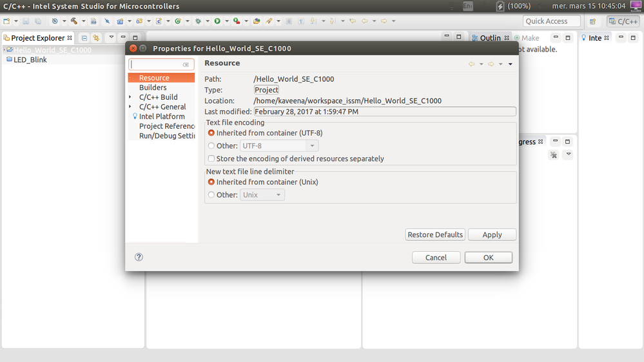The height and width of the screenshot is (362, 644).
Task: Click the Last Edit Location arrow icon
Action: click(x=353, y=21)
